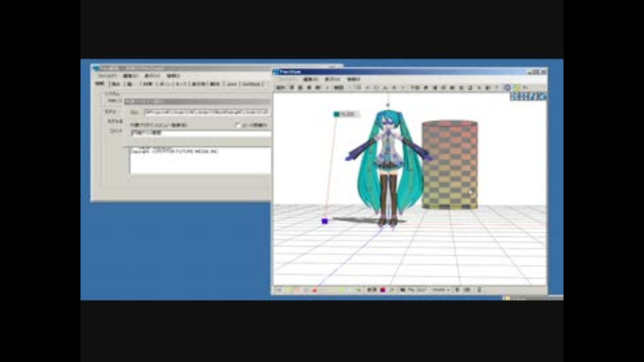
Task: Select the square box-selection icon in PmxView toolbar
Action: coord(358,87)
